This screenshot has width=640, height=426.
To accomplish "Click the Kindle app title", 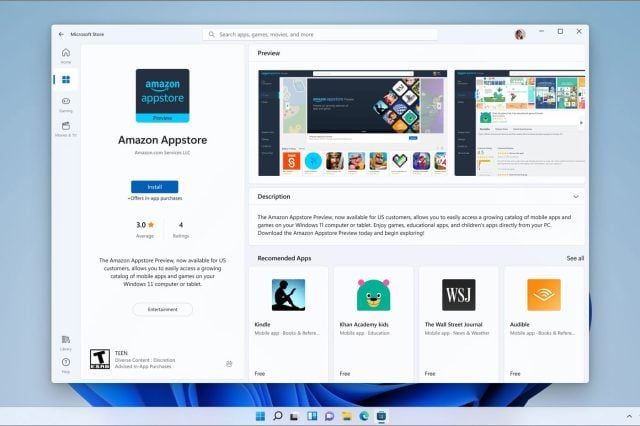I will pyautogui.click(x=262, y=324).
